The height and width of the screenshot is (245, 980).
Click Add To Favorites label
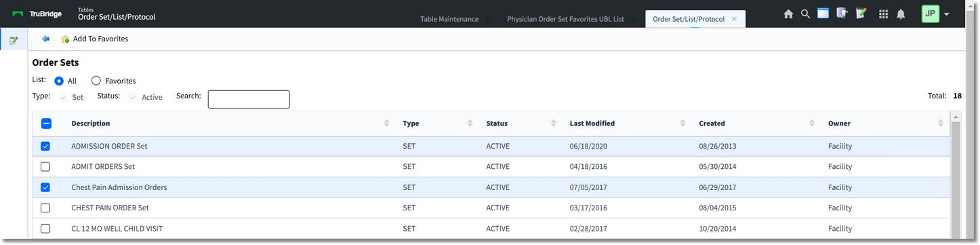[x=100, y=39]
